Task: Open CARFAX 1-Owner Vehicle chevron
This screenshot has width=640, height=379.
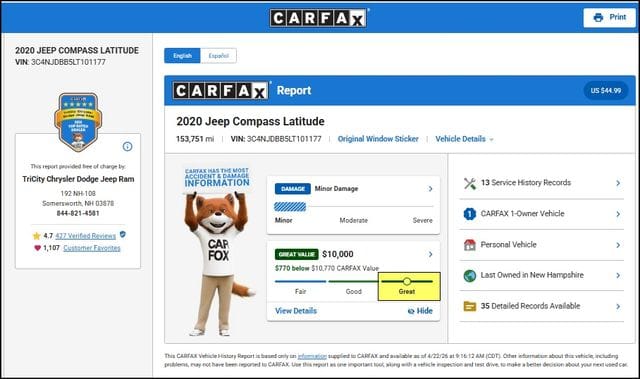Action: coord(618,214)
